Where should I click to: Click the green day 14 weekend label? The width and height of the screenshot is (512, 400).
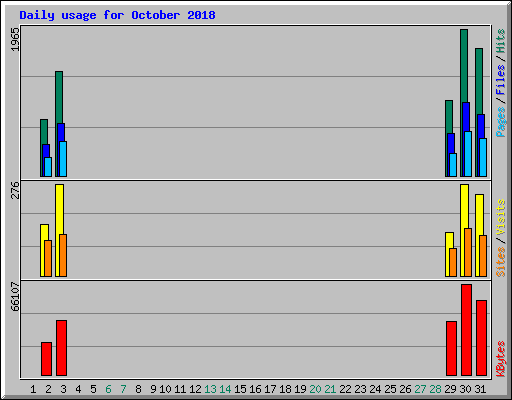click(225, 389)
